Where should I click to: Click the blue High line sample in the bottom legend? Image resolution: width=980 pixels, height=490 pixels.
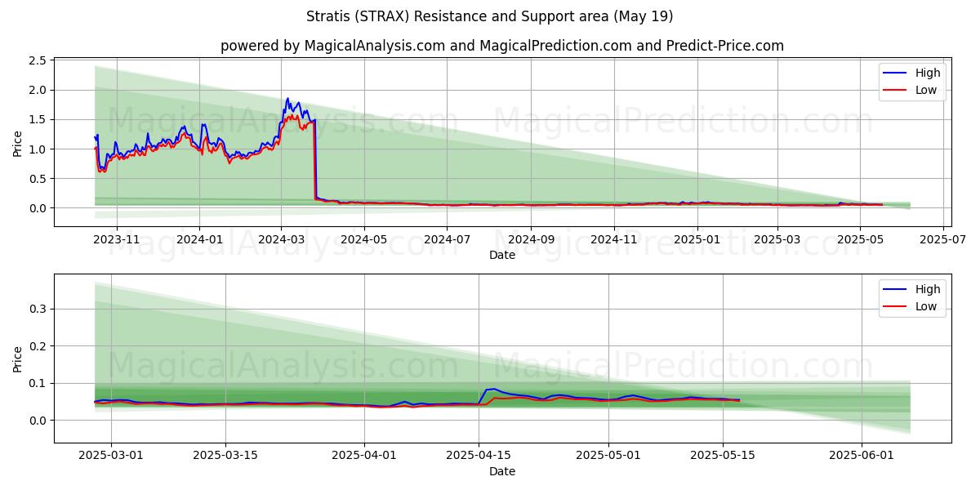896,290
